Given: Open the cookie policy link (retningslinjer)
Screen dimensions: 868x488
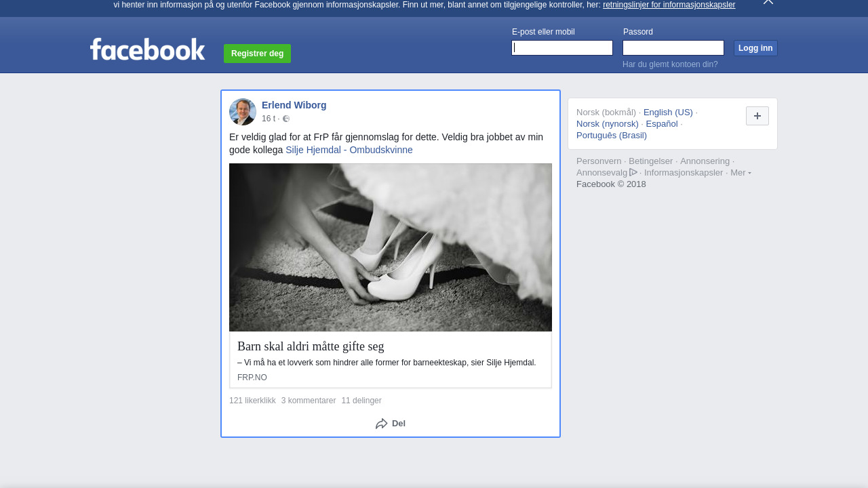Looking at the screenshot, I should coord(669,5).
